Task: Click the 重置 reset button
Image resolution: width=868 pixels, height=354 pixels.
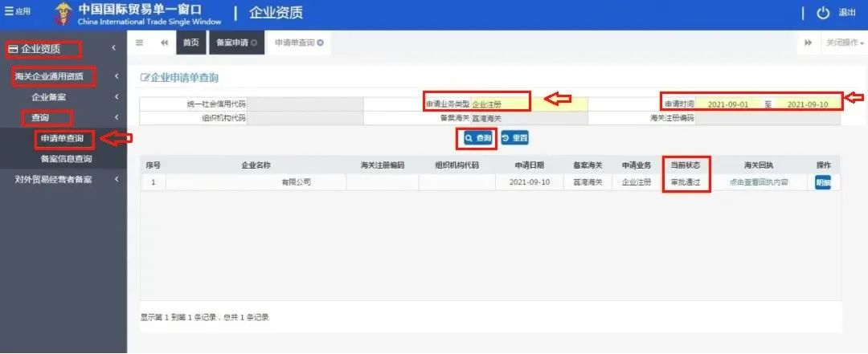Action: point(515,138)
